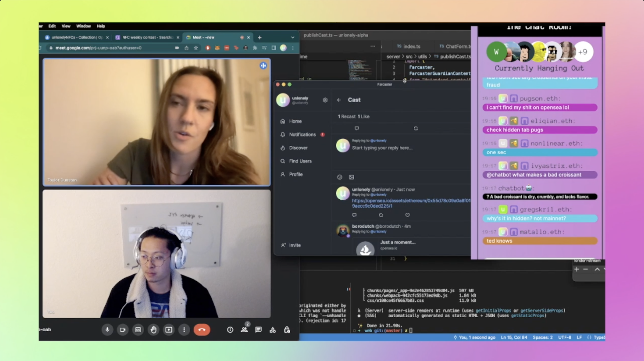Screen dimensions: 644x361
Task: Go back from the Cast view
Action: [x=339, y=100]
